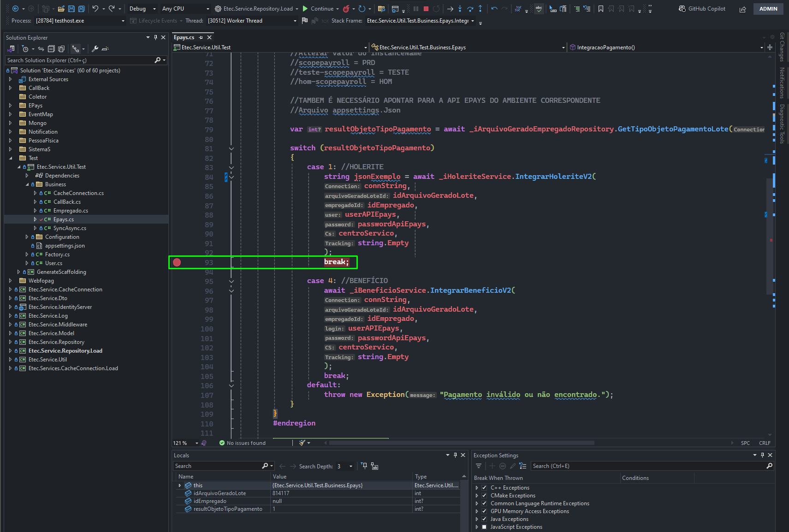Image resolution: width=789 pixels, height=532 pixels.
Task: Expand the Webfopag folder in Solution Explorer
Action: tap(11, 281)
